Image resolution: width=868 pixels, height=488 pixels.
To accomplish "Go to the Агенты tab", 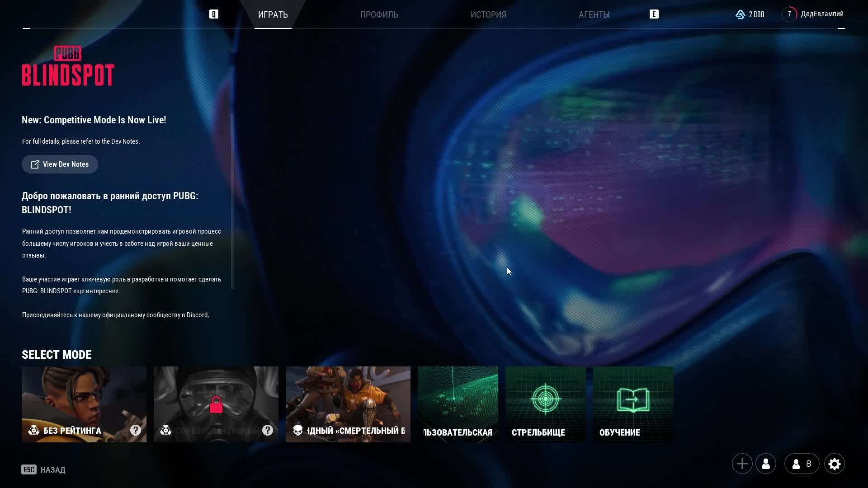I will click(x=594, y=14).
